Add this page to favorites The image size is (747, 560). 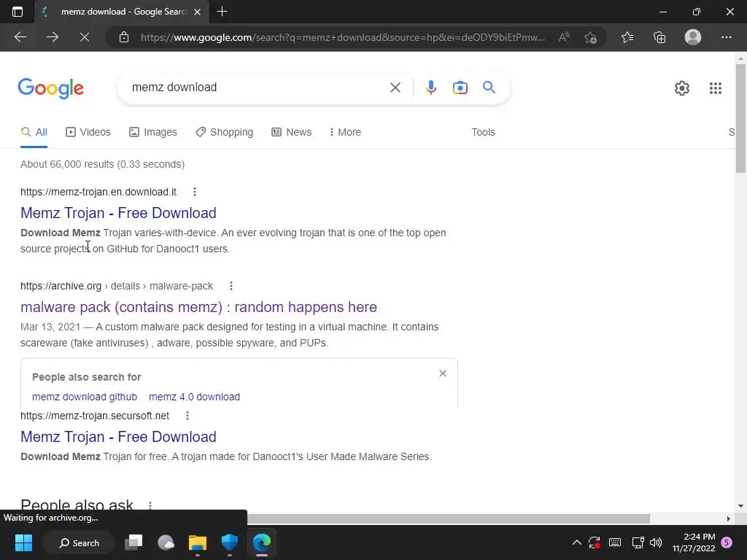pos(591,37)
